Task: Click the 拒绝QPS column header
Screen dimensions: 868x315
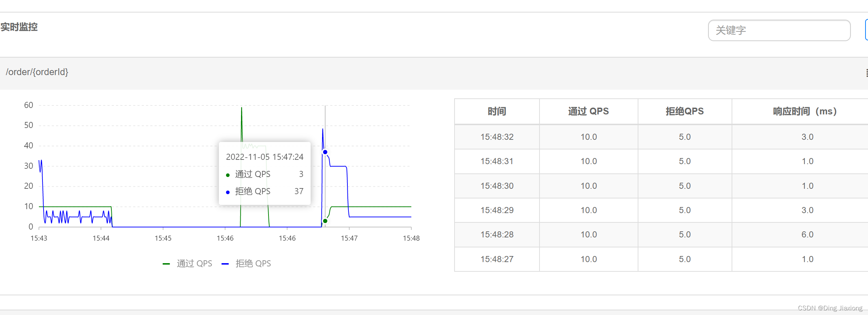Action: [684, 111]
